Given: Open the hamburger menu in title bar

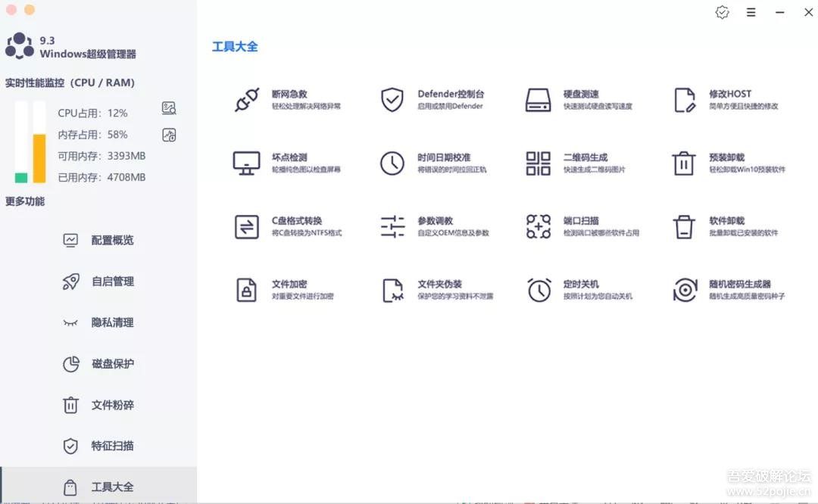Looking at the screenshot, I should click(x=751, y=12).
